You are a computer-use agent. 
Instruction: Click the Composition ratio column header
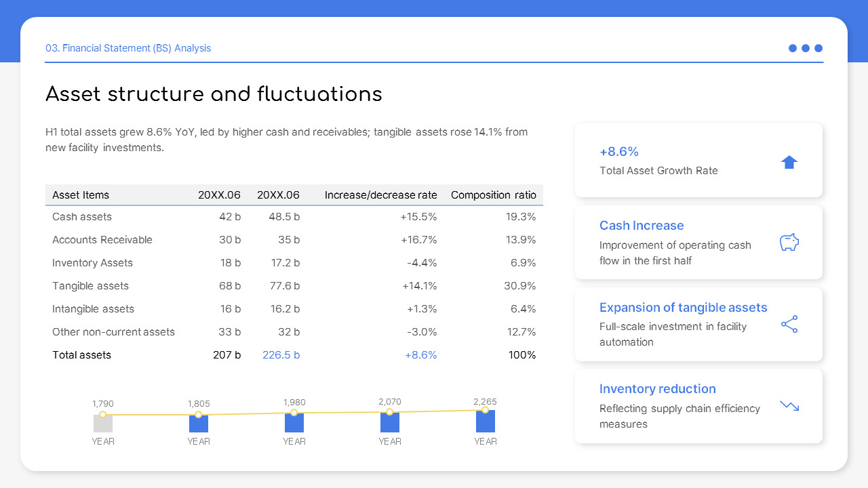tap(494, 195)
